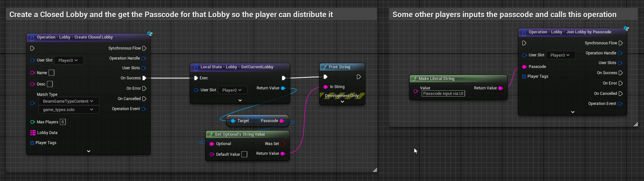
Task: Click the Max Players value field
Action: click(63, 122)
